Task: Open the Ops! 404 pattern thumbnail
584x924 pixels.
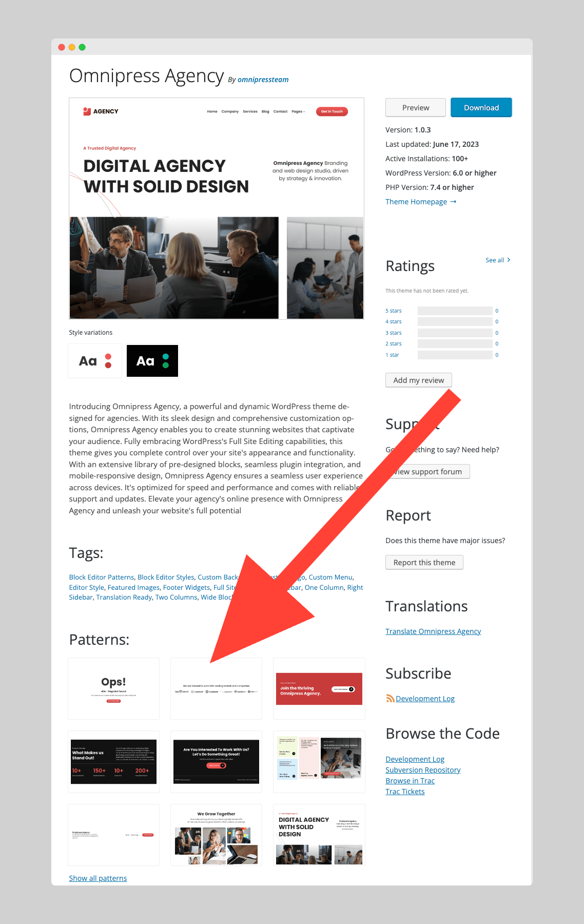Action: point(113,688)
